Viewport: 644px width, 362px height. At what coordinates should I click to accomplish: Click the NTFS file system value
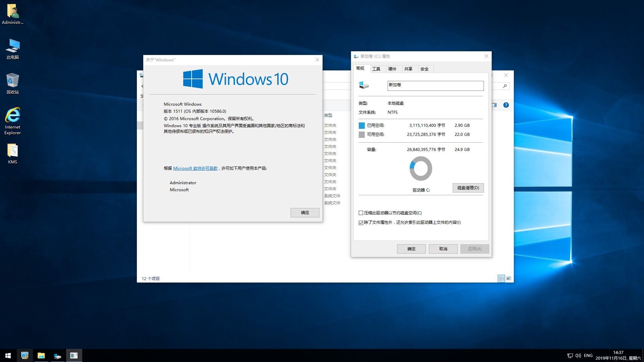(393, 112)
